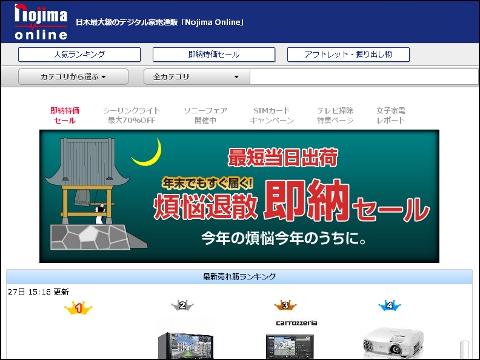
Task: Select the ソニーフェア開催中 tab
Action: point(206,115)
